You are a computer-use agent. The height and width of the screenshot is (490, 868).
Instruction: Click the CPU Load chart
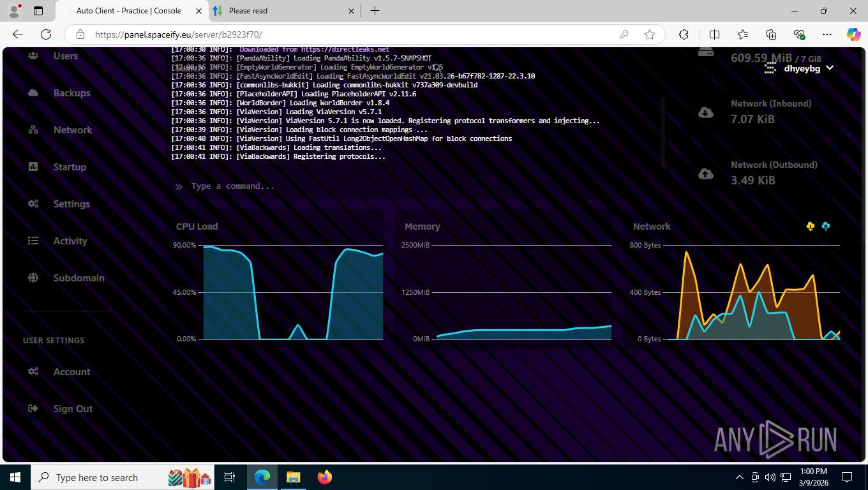tap(278, 286)
